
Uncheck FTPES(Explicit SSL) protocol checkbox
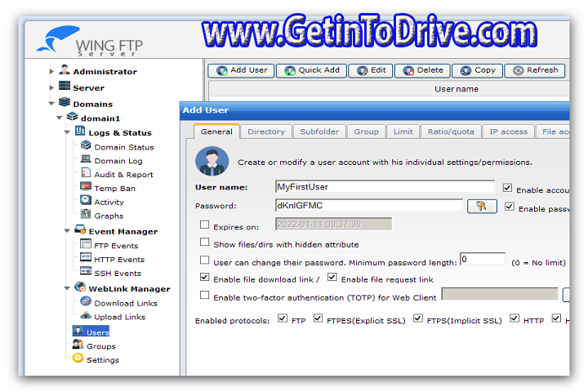tap(318, 318)
